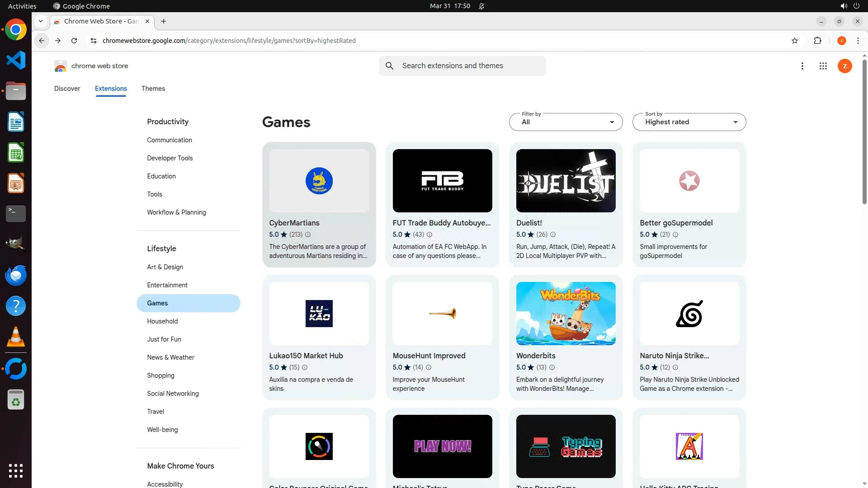The width and height of the screenshot is (868, 488).
Task: Click the Google apps grid icon
Action: coord(823,66)
